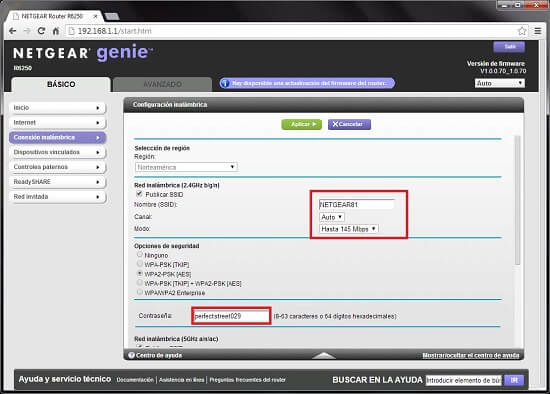Select the WPA2-PSK [AES] radio button
The height and width of the screenshot is (394, 550).
tap(140, 273)
